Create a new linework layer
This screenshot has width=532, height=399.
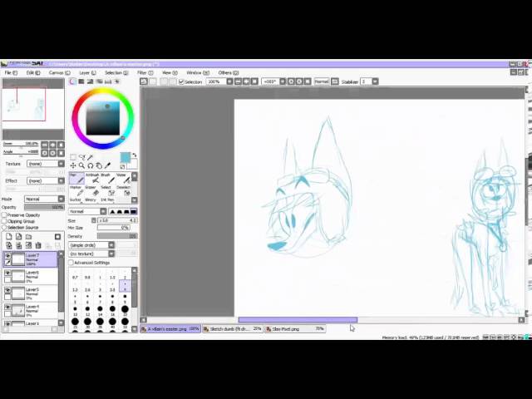tap(19, 236)
